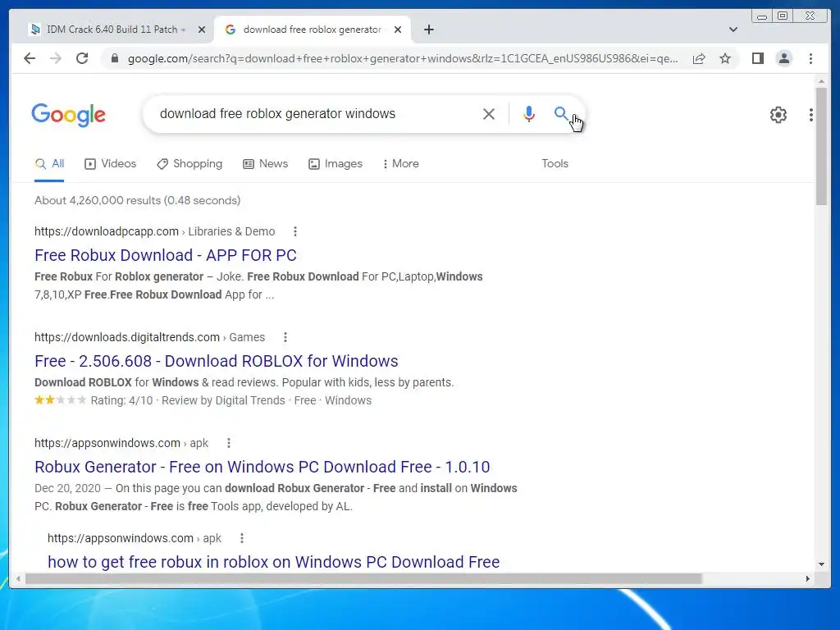Screen dimensions: 840x630
Task: Click the downloadpcapp.com URL breadcrumb
Action: click(155, 231)
